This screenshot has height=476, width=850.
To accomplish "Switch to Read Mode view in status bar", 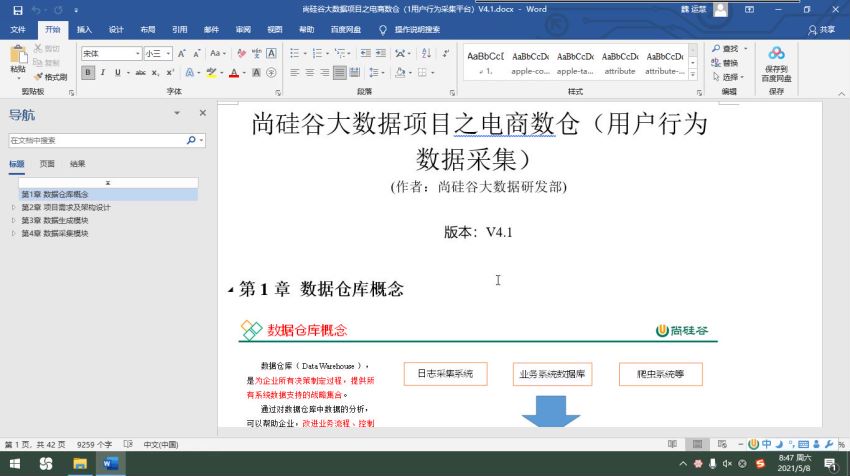I will coord(672,444).
